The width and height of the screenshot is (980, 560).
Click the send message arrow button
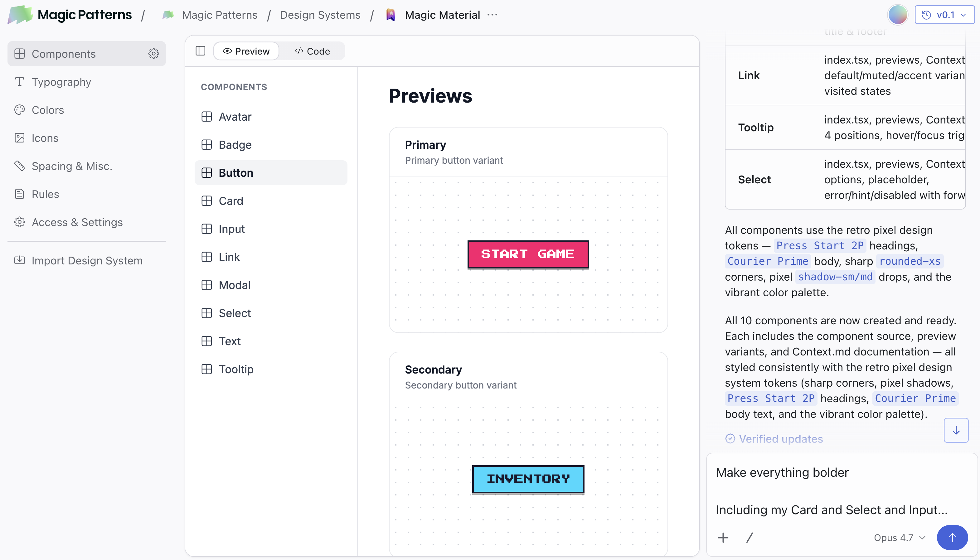[x=952, y=537]
